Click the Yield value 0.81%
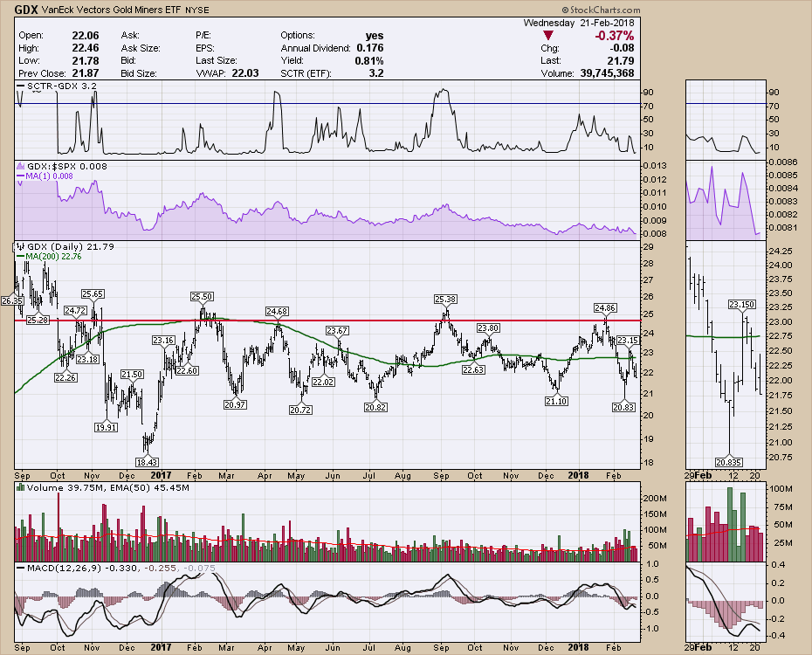Image resolution: width=812 pixels, height=655 pixels. point(369,60)
